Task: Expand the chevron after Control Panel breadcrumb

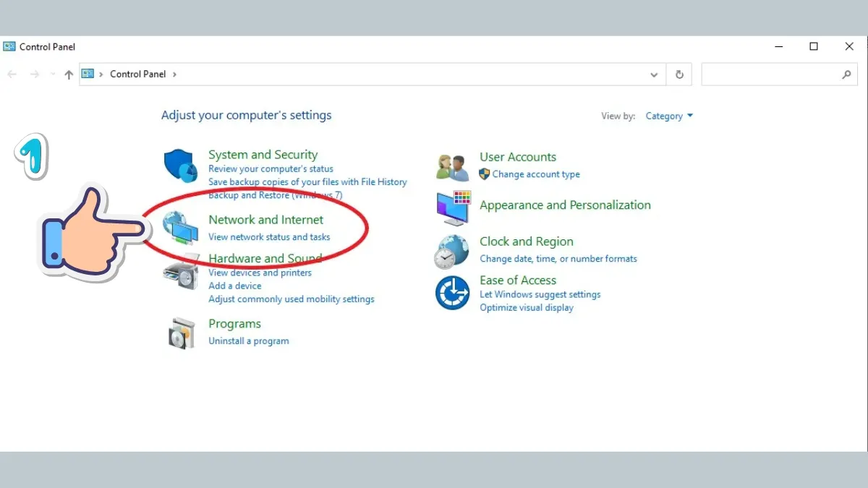Action: click(x=174, y=74)
